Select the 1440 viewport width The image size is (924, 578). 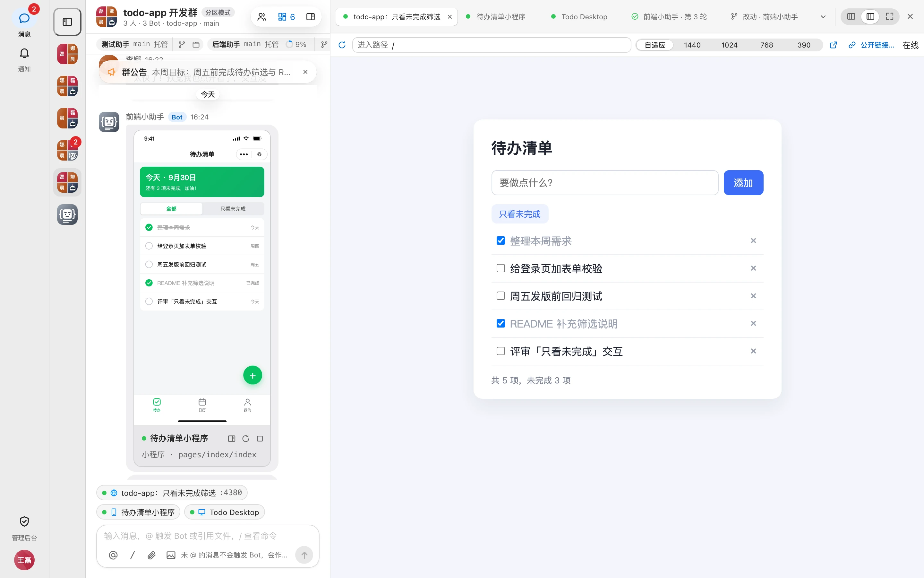coord(692,45)
